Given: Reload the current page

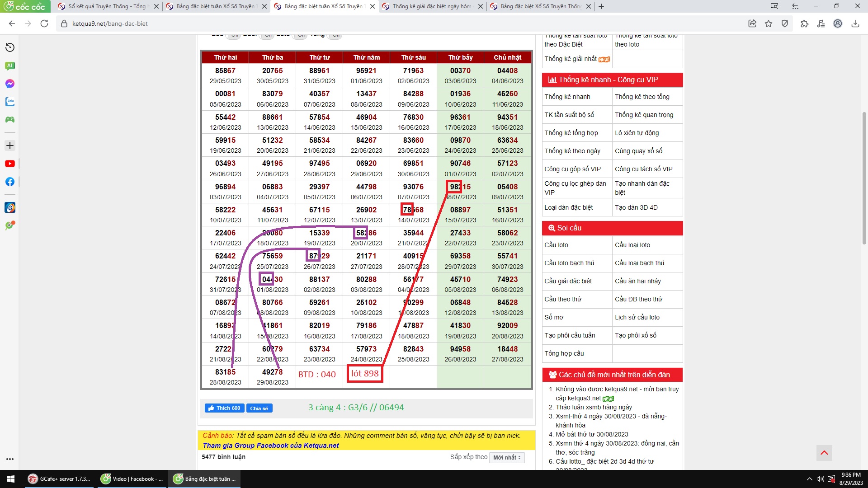Looking at the screenshot, I should click(x=44, y=23).
